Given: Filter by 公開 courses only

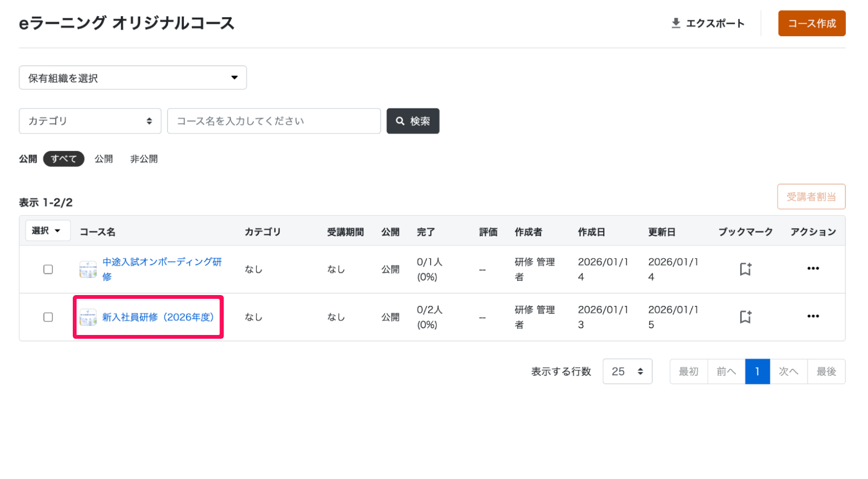Looking at the screenshot, I should [104, 159].
